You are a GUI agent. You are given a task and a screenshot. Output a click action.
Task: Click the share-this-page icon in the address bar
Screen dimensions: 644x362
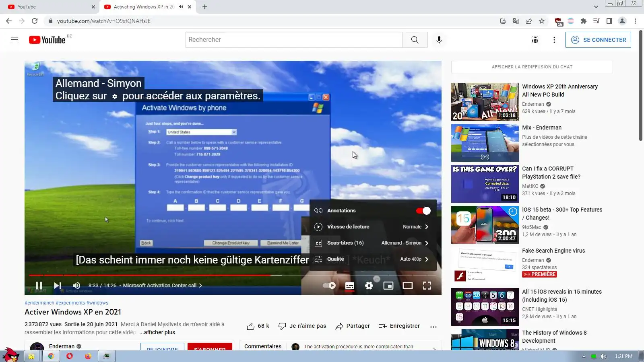pos(529,21)
